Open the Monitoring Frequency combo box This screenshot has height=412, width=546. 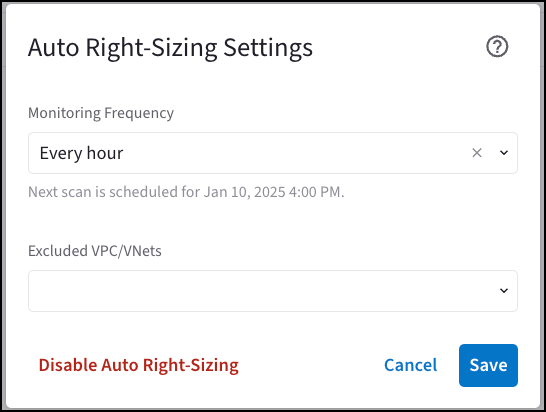[273, 153]
